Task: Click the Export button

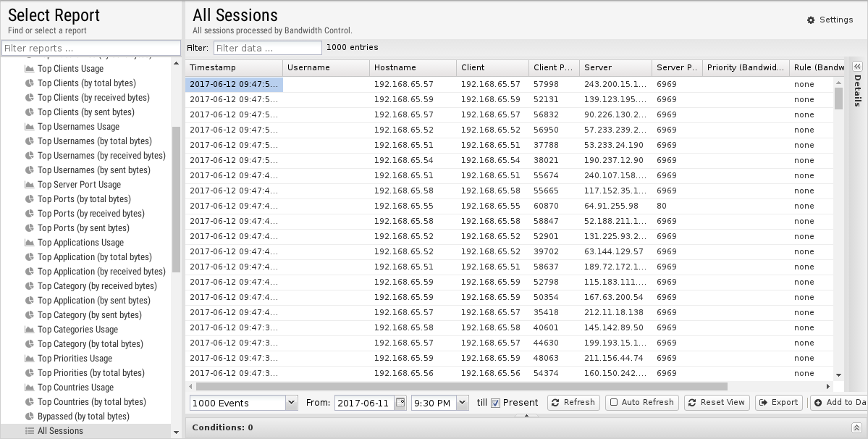Action: coord(778,403)
